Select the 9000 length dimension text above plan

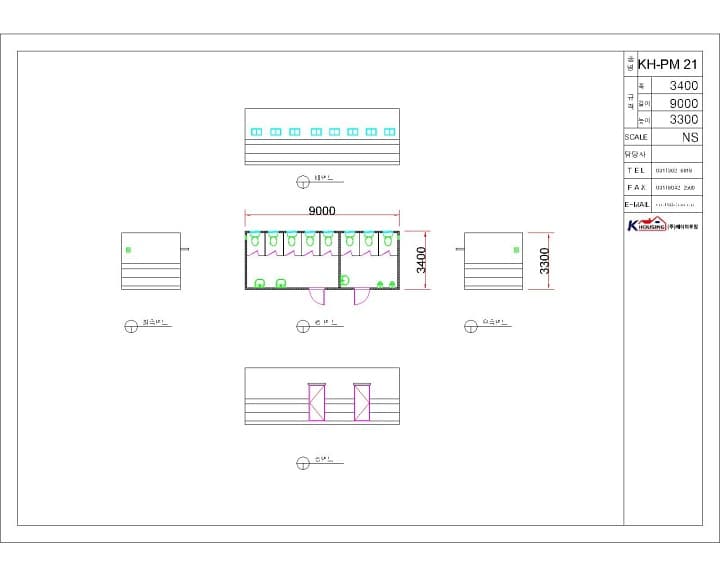322,211
